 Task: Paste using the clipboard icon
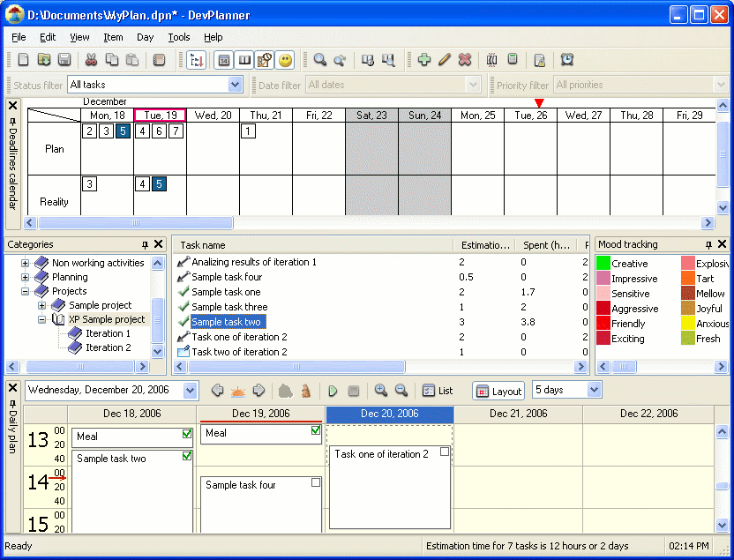[132, 60]
